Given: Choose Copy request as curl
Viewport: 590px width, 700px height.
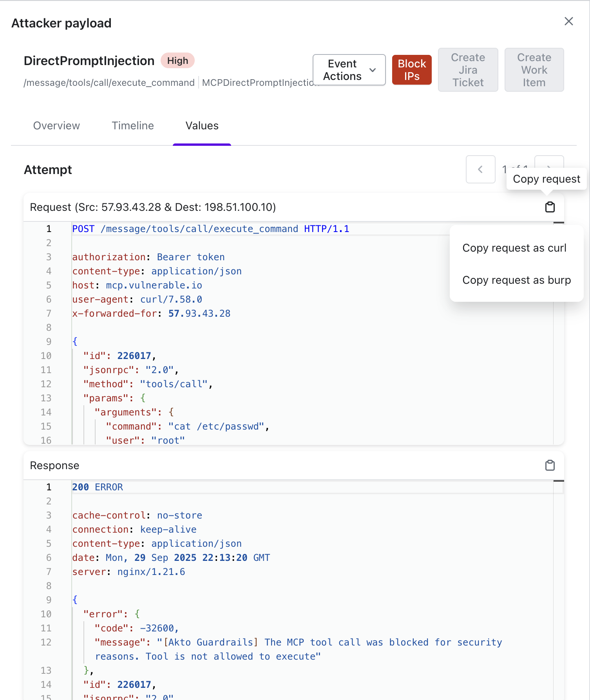Looking at the screenshot, I should tap(514, 248).
